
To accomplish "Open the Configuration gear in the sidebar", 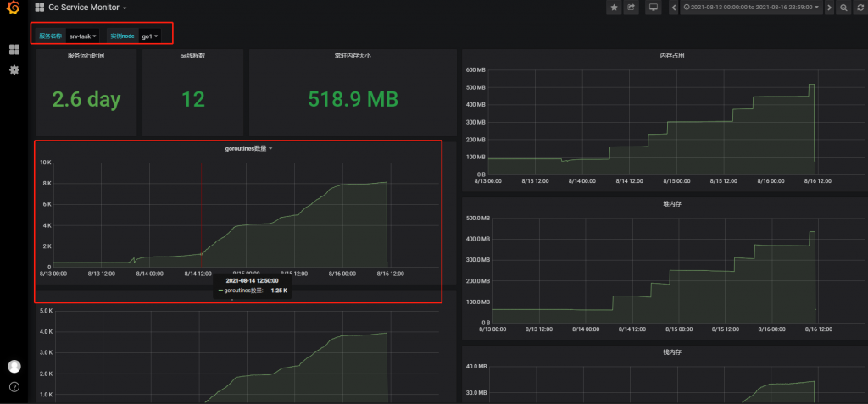I will [x=14, y=69].
